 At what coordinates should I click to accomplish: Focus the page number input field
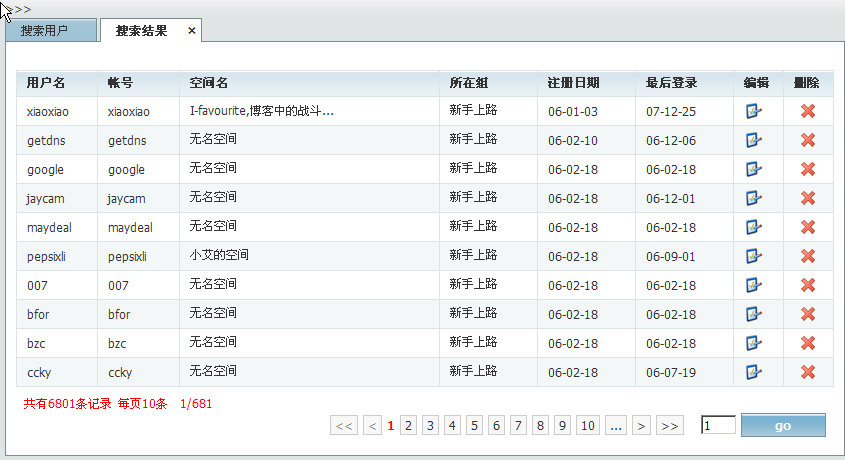[x=718, y=425]
